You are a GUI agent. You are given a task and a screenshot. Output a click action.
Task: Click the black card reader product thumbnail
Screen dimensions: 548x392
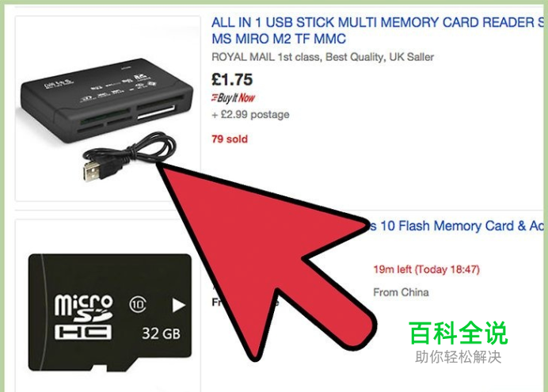108,108
